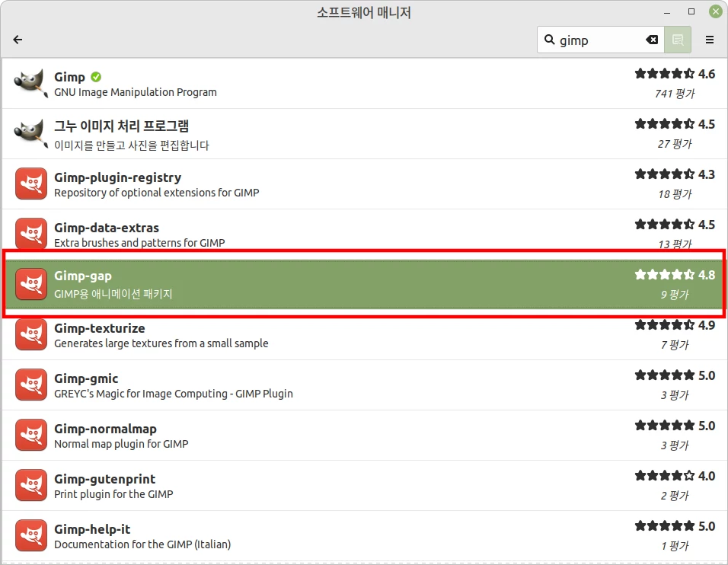Click the 4.9 rating of Gimp-texturize
Image resolution: width=728 pixels, height=565 pixels.
(675, 325)
